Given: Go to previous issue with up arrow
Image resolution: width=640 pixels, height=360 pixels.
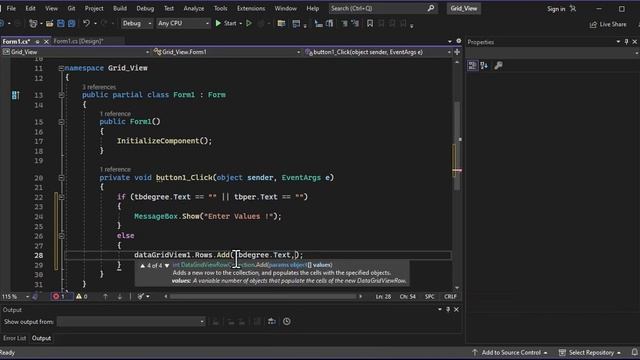Looking at the screenshot, I should [105, 297].
